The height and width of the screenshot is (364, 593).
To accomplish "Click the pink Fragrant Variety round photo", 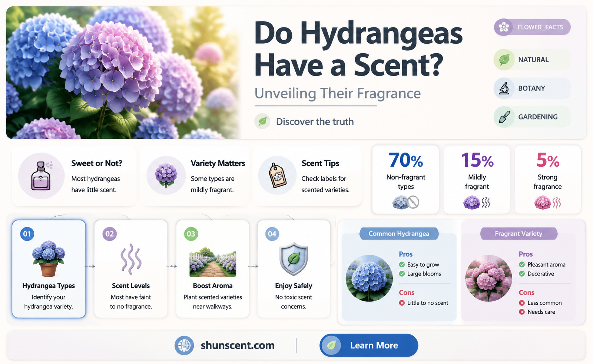I will [489, 278].
